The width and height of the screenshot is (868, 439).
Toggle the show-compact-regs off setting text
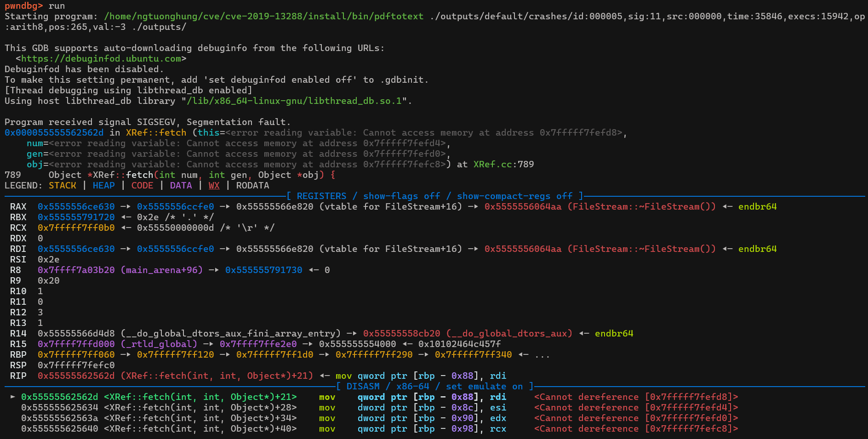pyautogui.click(x=514, y=196)
